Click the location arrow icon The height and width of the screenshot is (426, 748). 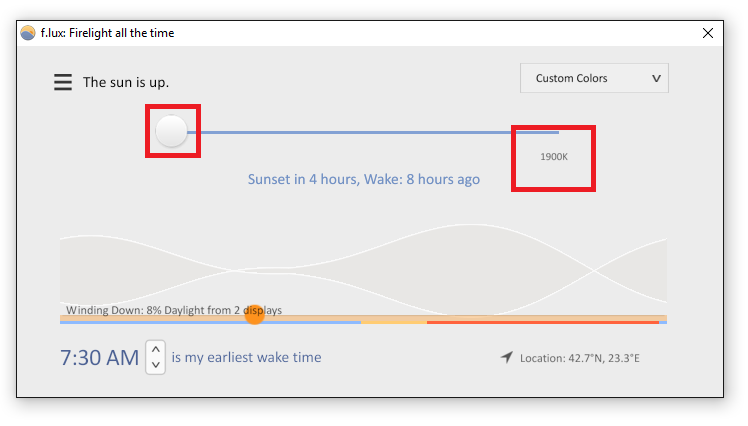coord(507,357)
